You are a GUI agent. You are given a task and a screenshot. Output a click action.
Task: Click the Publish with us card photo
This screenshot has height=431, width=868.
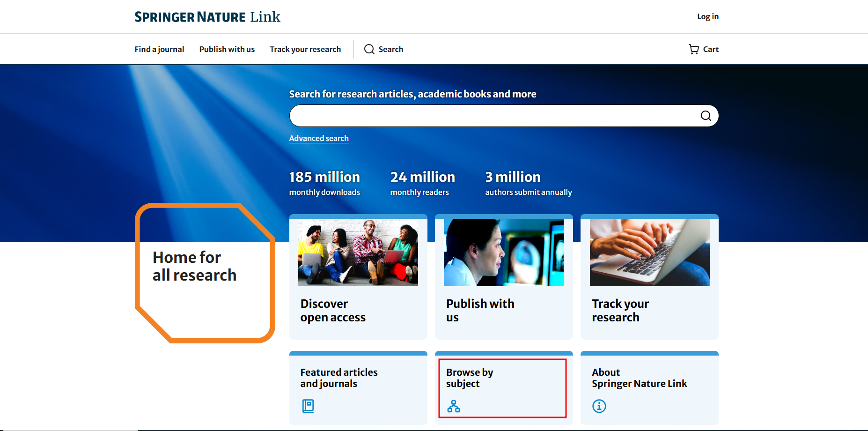[504, 253]
